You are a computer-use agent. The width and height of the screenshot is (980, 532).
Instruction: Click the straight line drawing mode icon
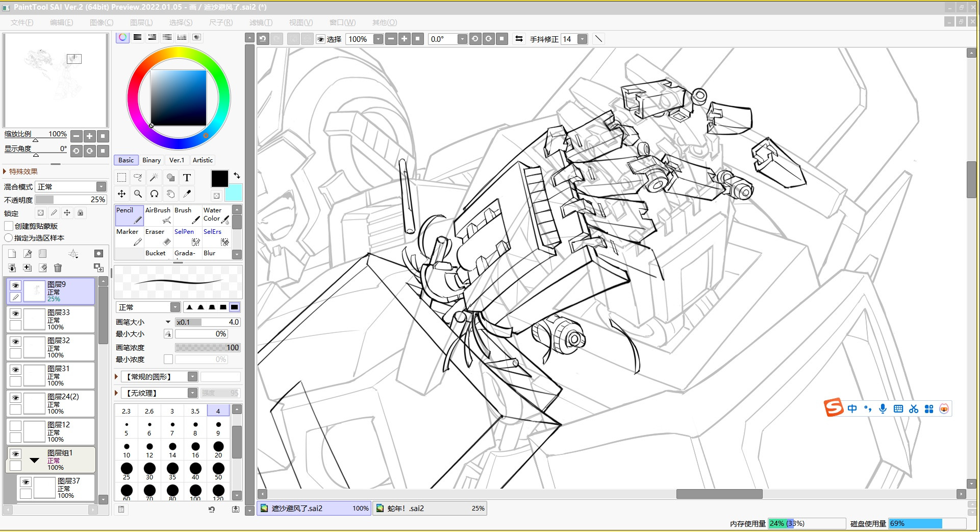[x=599, y=39]
